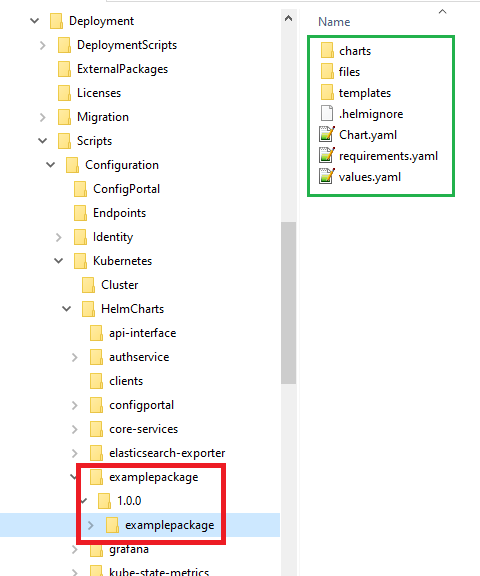Open the 1.0.0 version folder
480x576 pixels.
[x=119, y=501]
